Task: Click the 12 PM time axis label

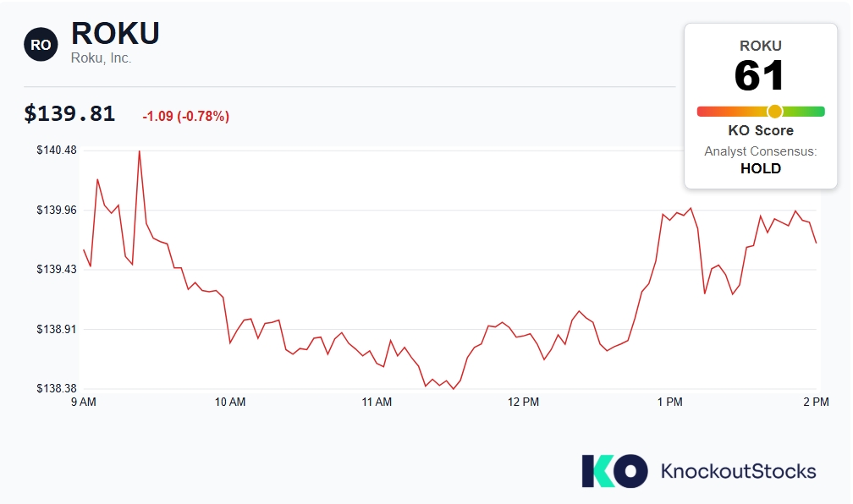Action: 523,402
